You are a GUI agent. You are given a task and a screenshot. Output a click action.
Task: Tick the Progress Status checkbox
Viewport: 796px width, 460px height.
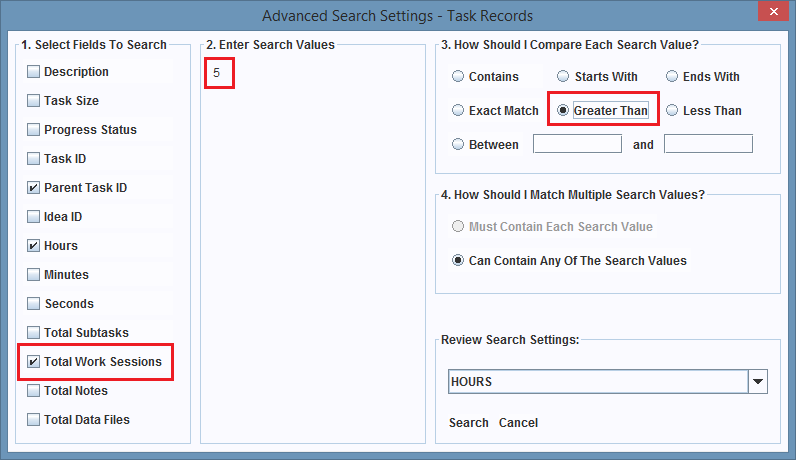(34, 130)
